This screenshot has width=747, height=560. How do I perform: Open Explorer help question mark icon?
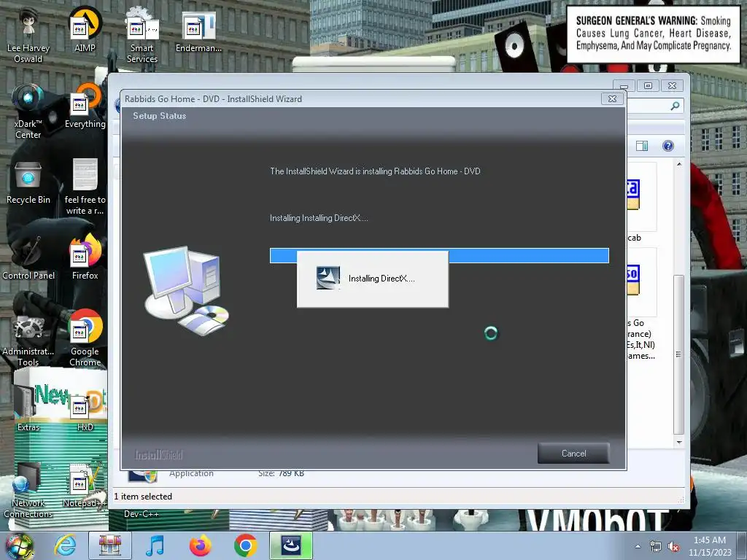click(668, 146)
